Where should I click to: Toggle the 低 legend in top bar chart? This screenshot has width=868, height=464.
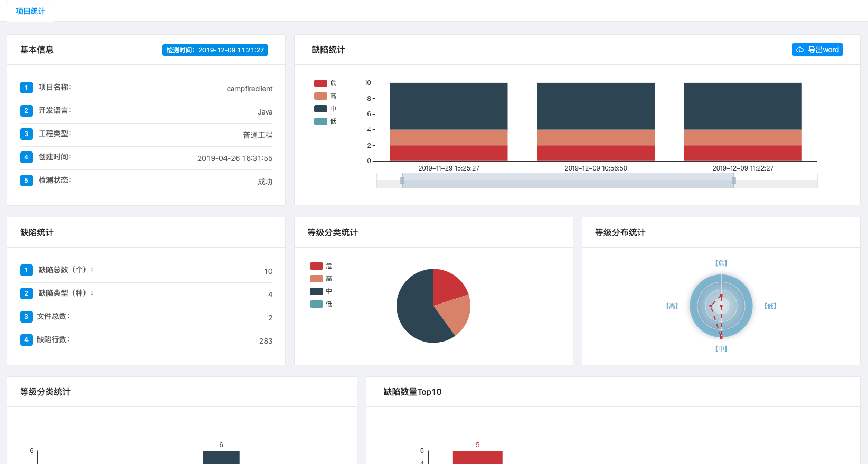tap(325, 121)
